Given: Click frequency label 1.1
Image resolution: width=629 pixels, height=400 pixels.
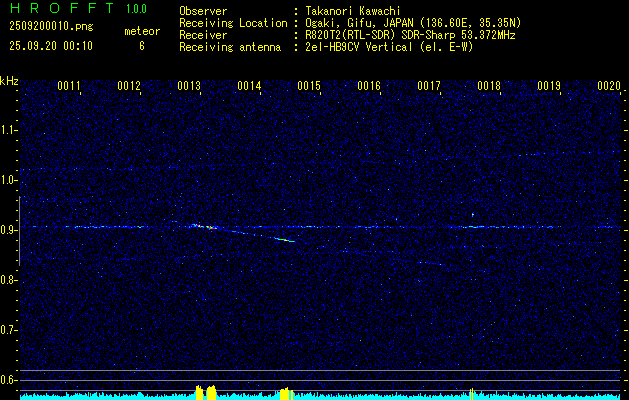Looking at the screenshot, I should (8, 130).
